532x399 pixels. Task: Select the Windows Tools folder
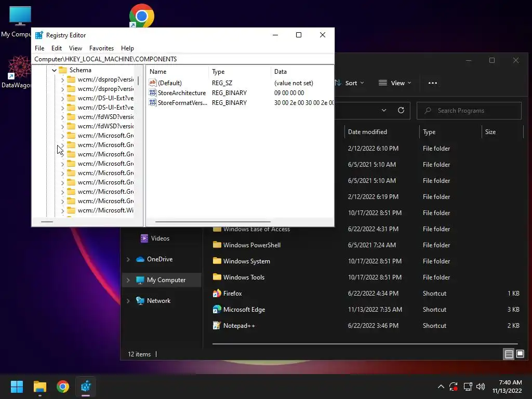244,277
